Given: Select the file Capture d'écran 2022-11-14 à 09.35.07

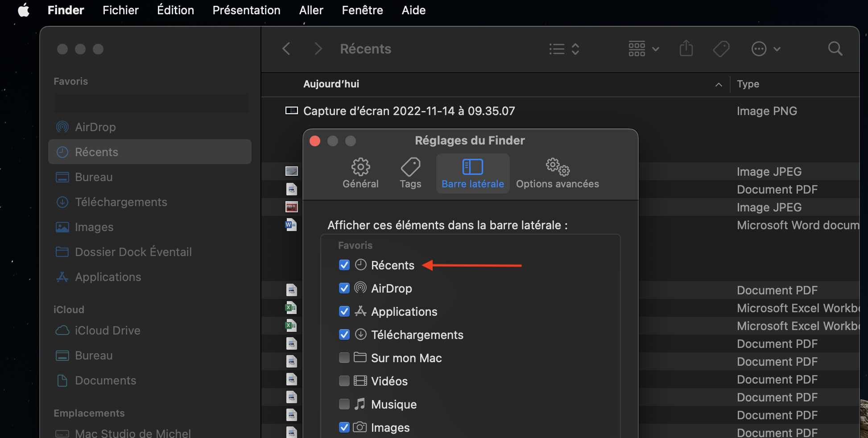Looking at the screenshot, I should click(x=409, y=111).
